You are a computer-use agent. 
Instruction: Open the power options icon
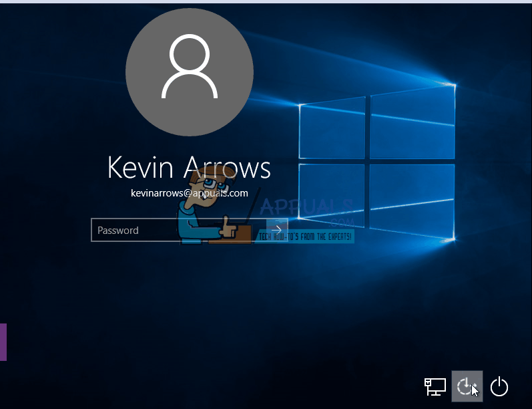pyautogui.click(x=499, y=386)
